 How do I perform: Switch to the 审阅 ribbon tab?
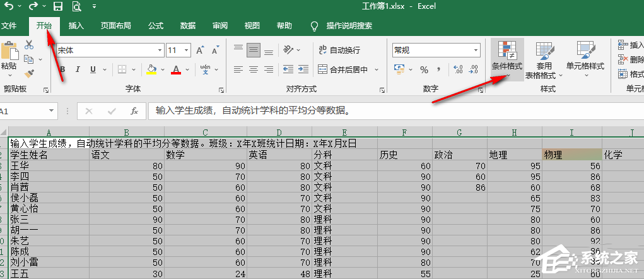pos(220,25)
